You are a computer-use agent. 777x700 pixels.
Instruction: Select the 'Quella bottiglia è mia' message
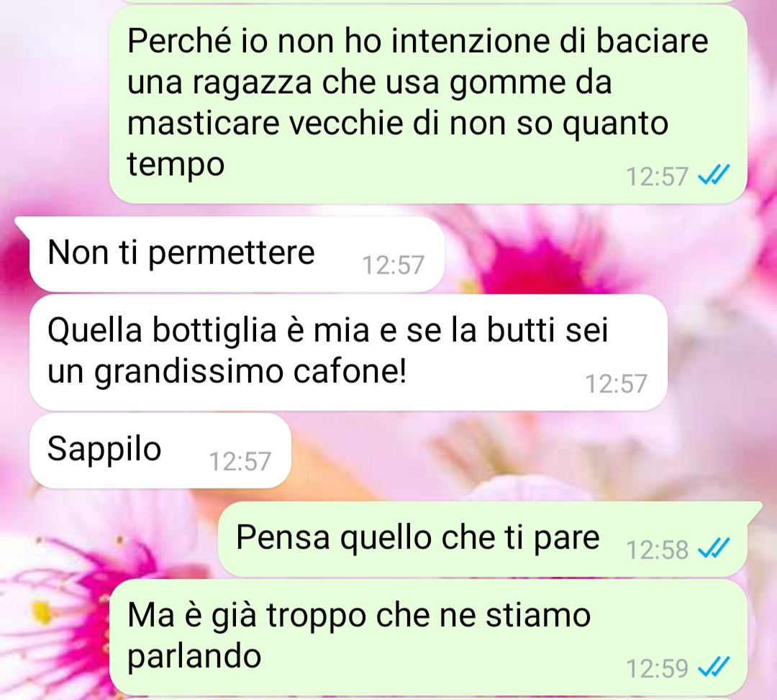click(x=348, y=353)
